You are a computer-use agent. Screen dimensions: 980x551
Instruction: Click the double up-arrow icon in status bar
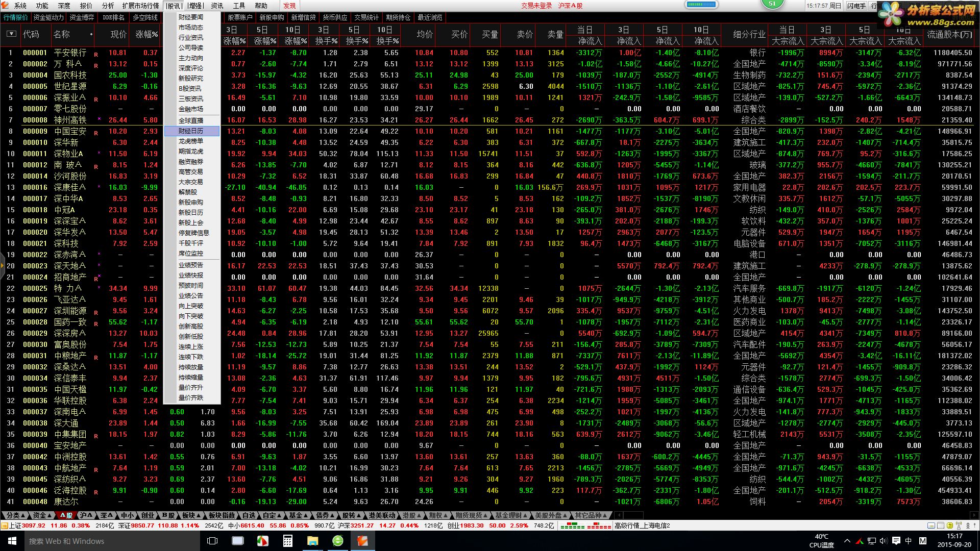tap(968, 525)
